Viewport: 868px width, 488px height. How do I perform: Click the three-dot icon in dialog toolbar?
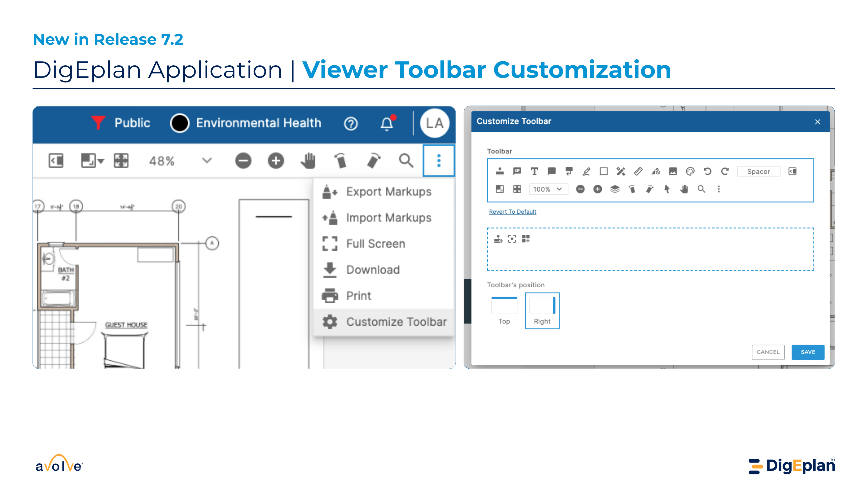point(719,189)
